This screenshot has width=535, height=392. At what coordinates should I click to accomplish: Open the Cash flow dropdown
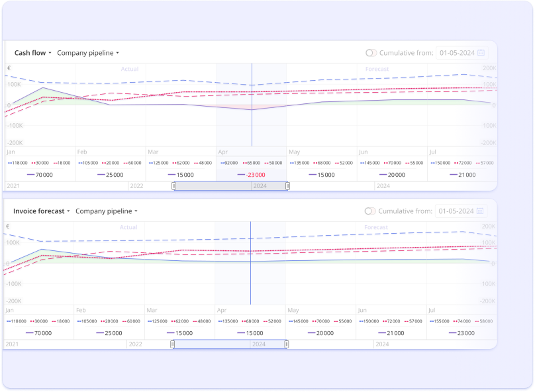[x=32, y=53]
